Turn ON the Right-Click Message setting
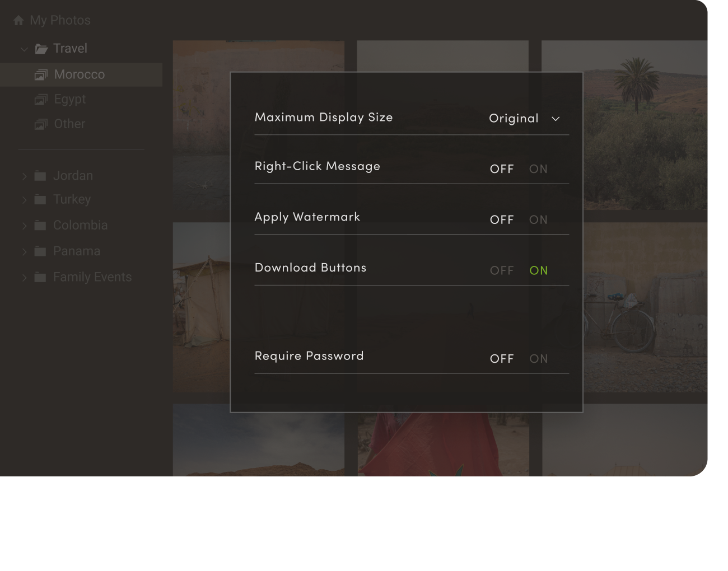Image resolution: width=728 pixels, height=571 pixels. click(x=538, y=169)
